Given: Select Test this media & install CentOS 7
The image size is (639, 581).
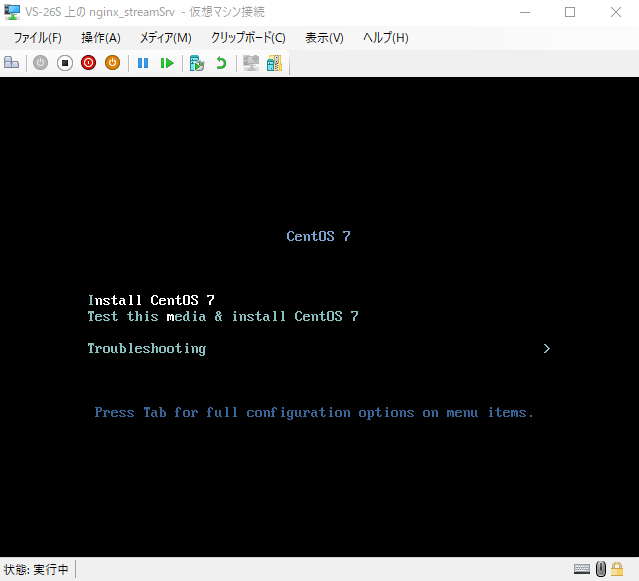Looking at the screenshot, I should pos(223,317).
